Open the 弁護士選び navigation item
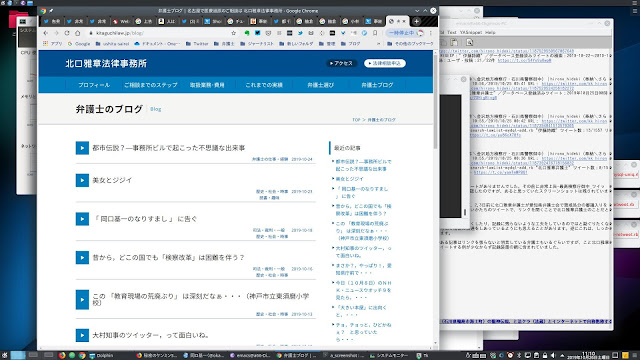The image size is (640, 360). coord(320,85)
